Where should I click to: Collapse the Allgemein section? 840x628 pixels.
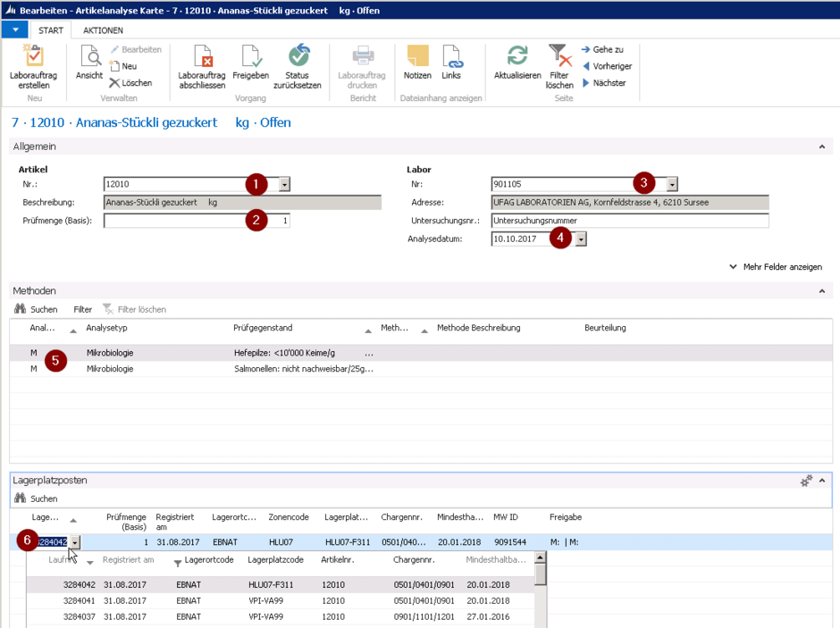822,147
